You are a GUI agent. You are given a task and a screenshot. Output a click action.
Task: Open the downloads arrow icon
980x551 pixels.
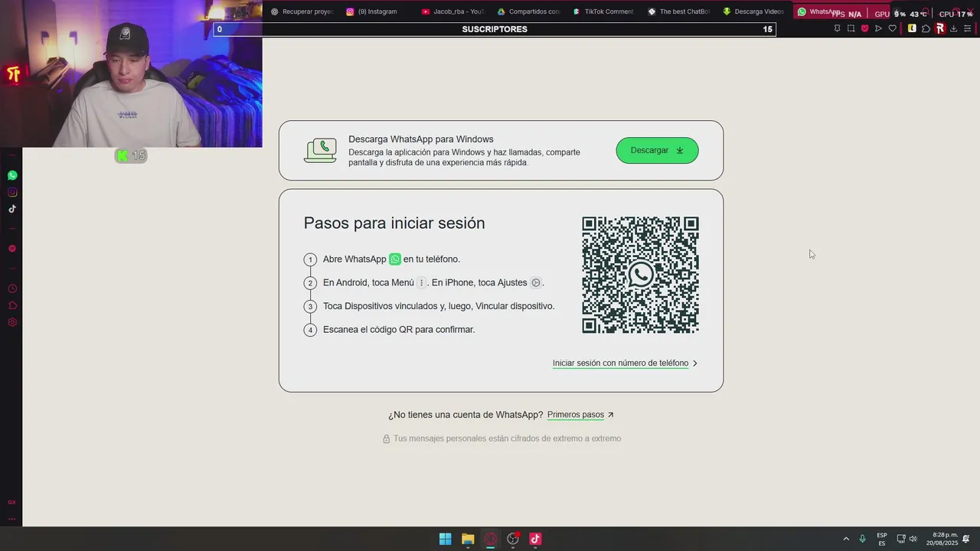[953, 28]
